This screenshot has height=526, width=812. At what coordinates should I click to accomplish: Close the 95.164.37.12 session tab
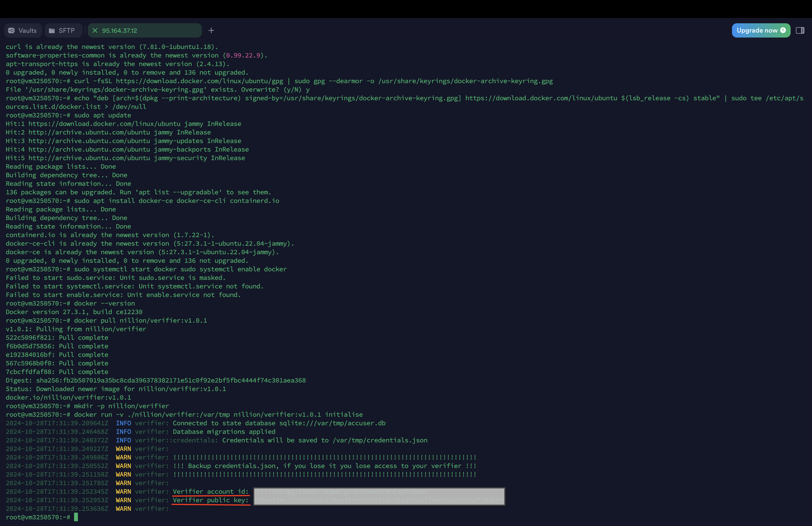(x=95, y=30)
